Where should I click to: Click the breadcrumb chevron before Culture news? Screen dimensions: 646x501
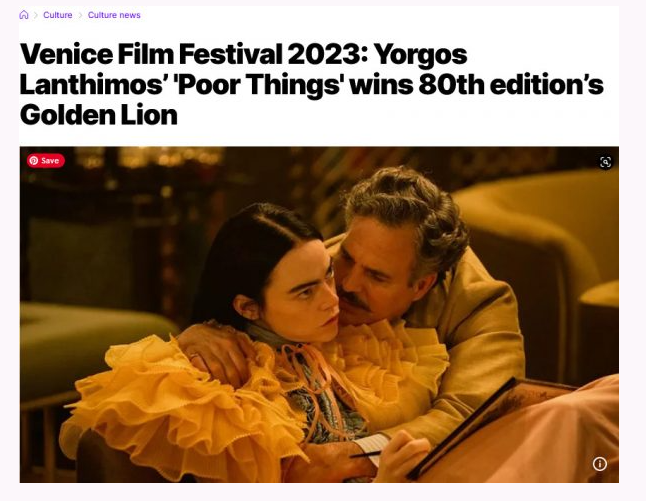coord(80,15)
